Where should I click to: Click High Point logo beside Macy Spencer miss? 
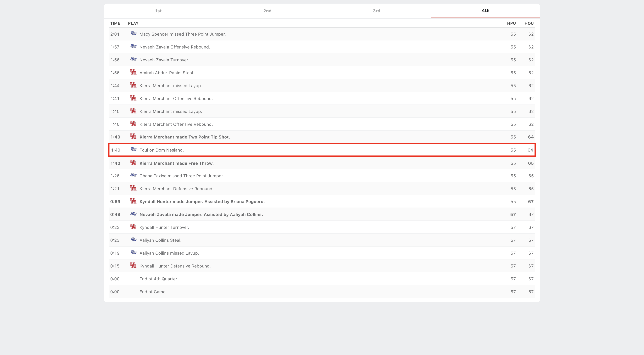133,33
